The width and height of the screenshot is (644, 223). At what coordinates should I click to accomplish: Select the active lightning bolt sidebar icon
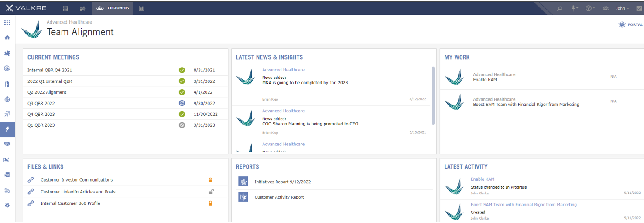[x=7, y=129]
